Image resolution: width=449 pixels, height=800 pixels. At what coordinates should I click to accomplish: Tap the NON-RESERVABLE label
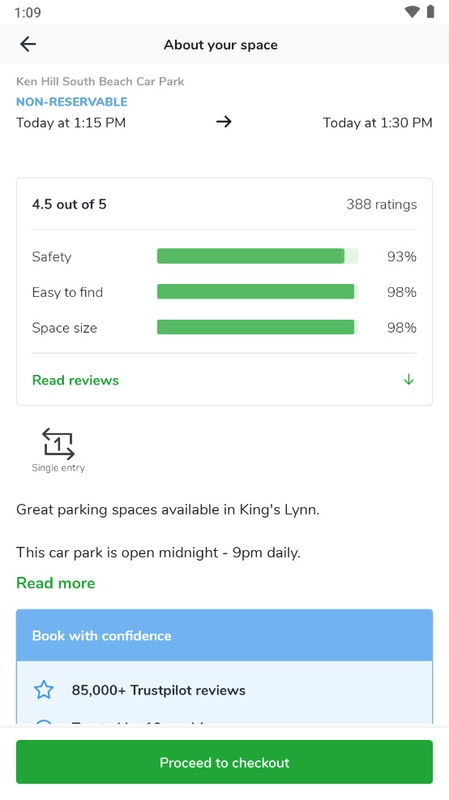tap(72, 102)
